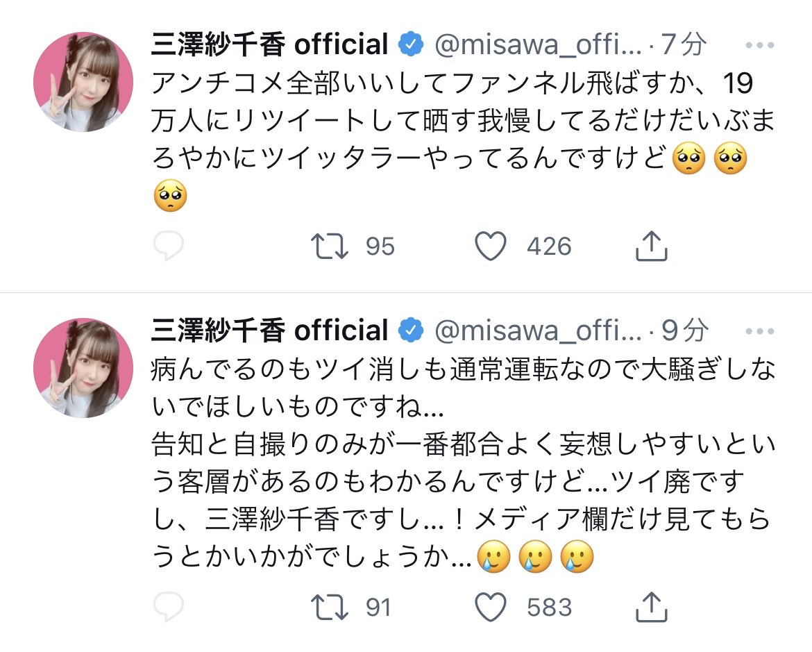Viewport: 812px width, 652px height.
Task: Click the @misawa_offi handle on top tweet
Action: tap(537, 45)
